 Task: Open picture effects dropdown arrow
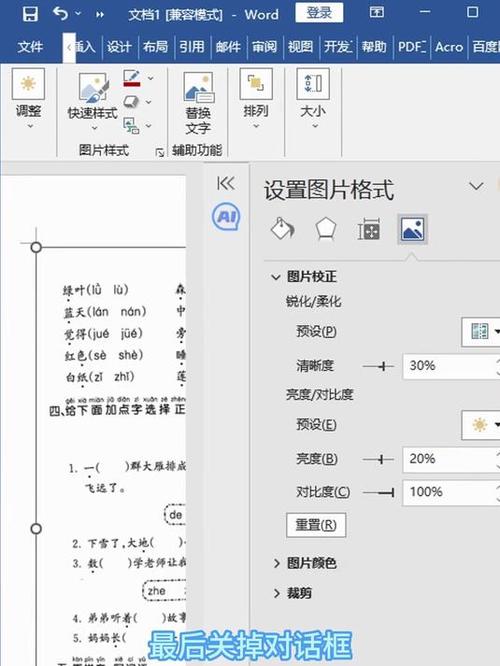149,102
